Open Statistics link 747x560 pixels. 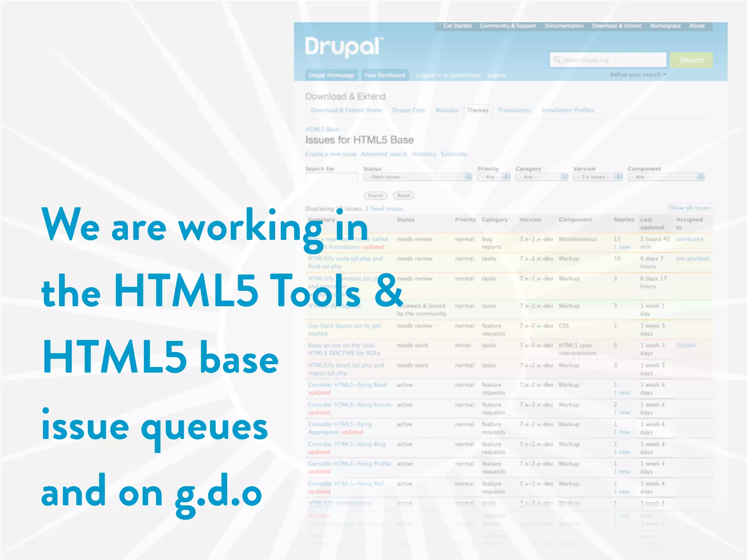423,154
